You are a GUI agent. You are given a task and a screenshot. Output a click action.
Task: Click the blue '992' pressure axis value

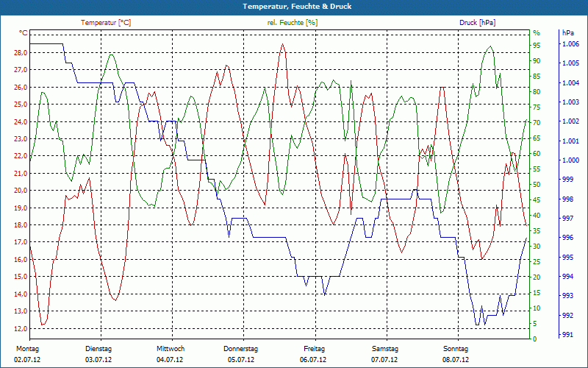(x=567, y=316)
